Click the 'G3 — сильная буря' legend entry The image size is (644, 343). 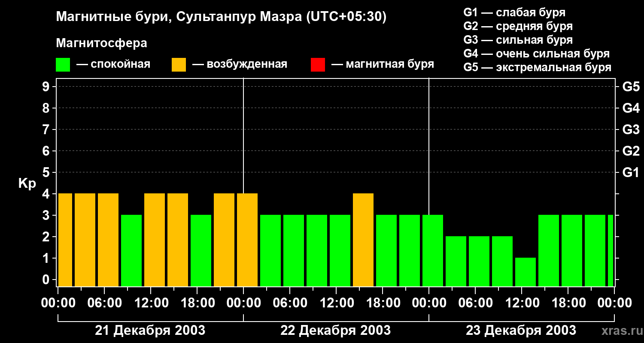[x=518, y=40]
